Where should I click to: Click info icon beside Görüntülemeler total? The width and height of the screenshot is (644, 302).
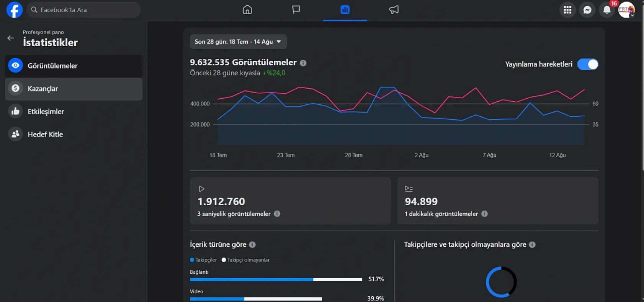[x=303, y=63]
